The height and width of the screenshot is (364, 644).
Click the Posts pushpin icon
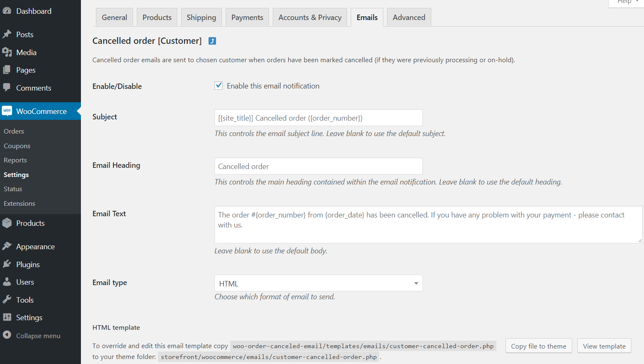pos(7,34)
